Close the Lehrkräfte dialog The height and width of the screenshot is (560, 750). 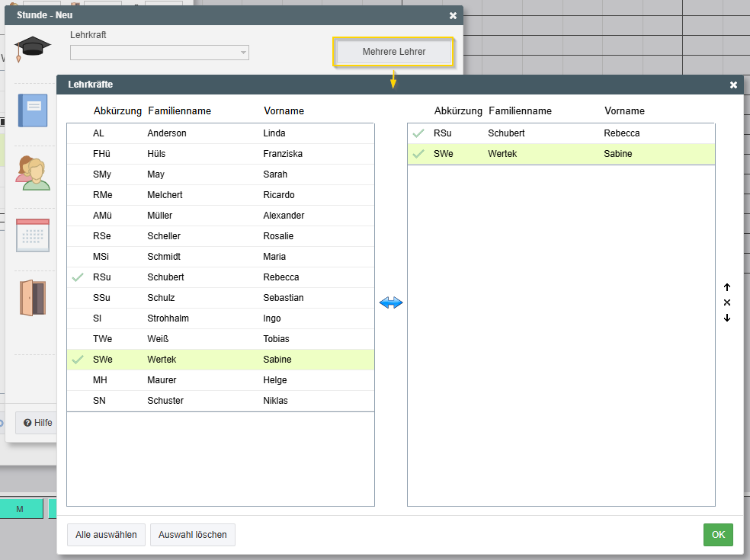click(x=733, y=85)
